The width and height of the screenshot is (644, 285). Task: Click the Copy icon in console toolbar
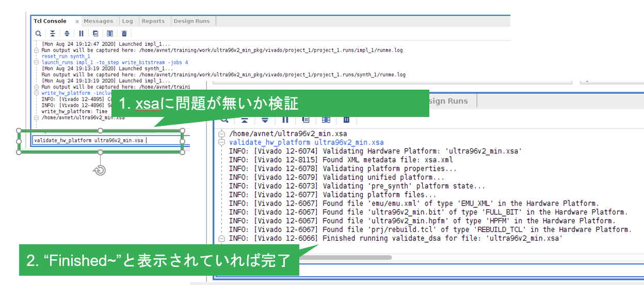(x=95, y=33)
